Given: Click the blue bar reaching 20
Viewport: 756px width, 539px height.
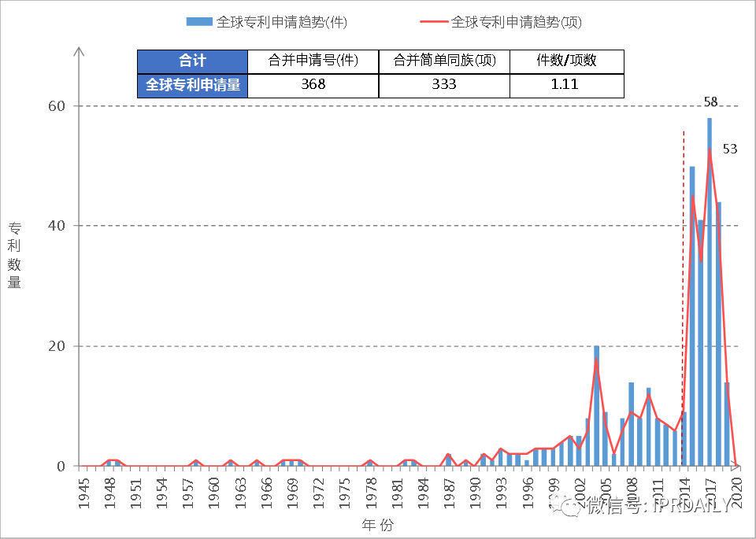Looking at the screenshot, I should (596, 406).
